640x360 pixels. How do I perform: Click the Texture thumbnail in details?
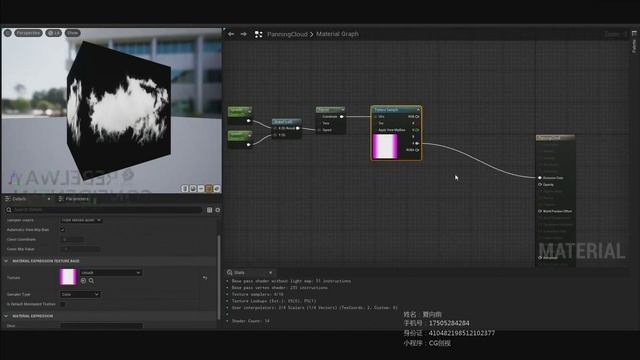point(68,277)
